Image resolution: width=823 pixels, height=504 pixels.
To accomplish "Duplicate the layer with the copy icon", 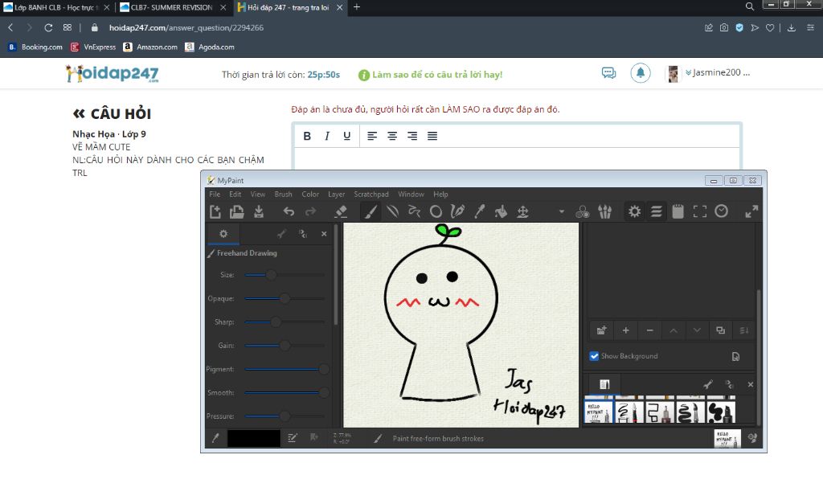I will 721,330.
